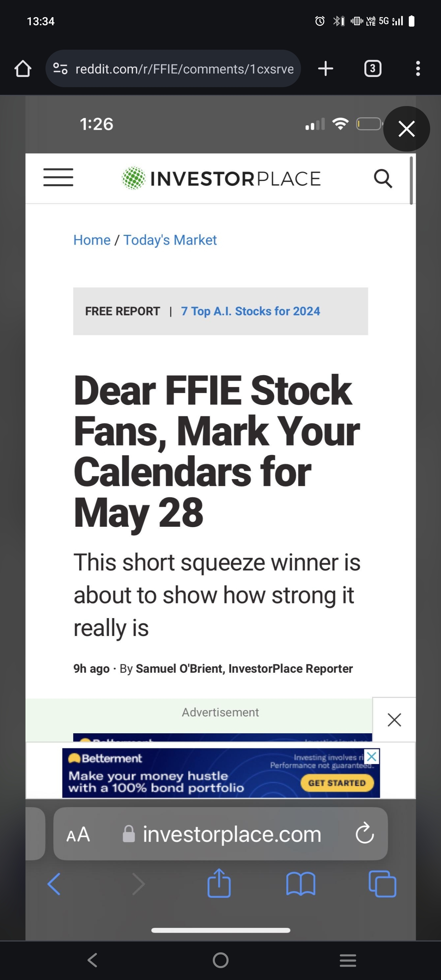Click Betterment Get Started button
441x980 pixels.
pyautogui.click(x=337, y=783)
